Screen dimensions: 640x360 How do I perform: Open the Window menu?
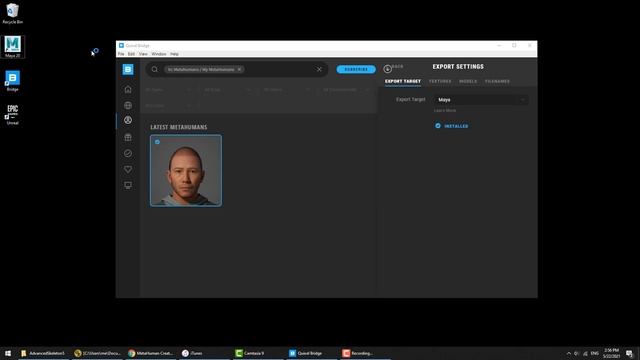tap(159, 54)
